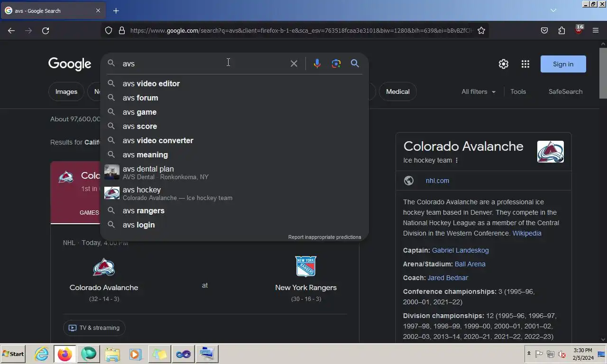The image size is (607, 364).
Task: Click the muted volume tray icon
Action: pyautogui.click(x=562, y=354)
